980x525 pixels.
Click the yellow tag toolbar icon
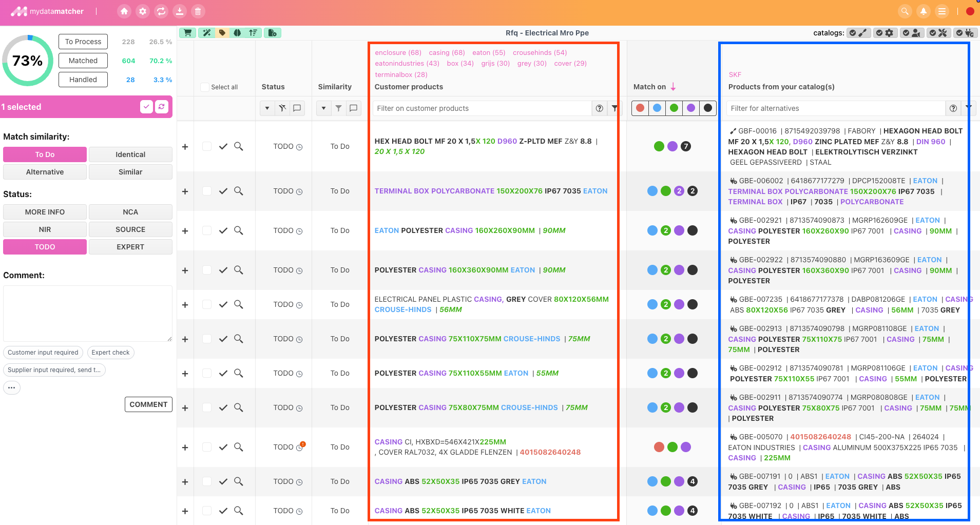[x=222, y=33]
